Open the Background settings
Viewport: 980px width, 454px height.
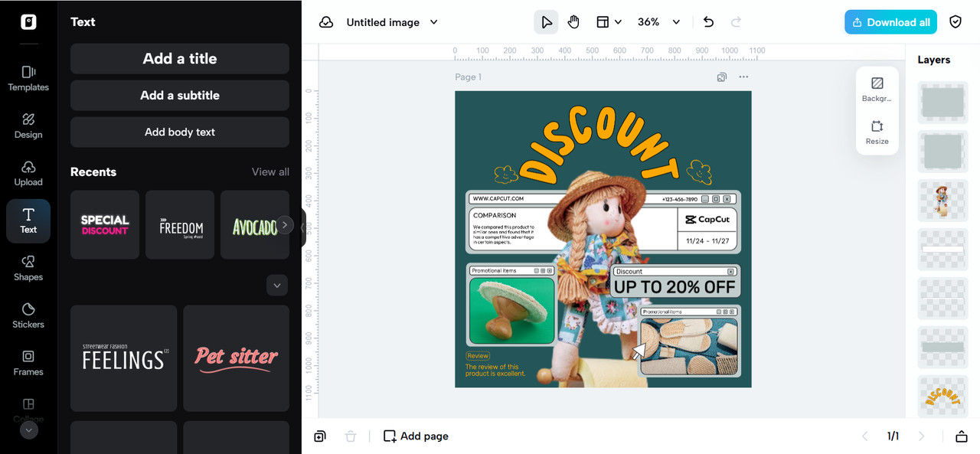(x=877, y=89)
